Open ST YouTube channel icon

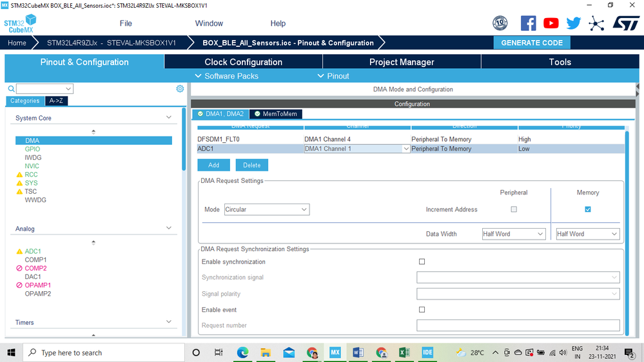[551, 23]
